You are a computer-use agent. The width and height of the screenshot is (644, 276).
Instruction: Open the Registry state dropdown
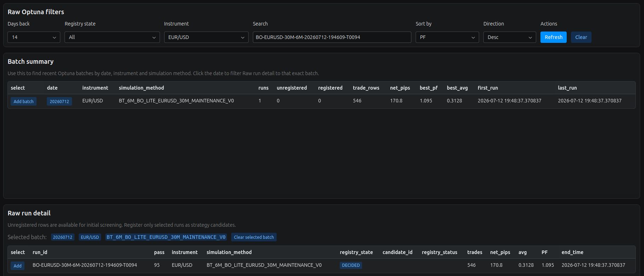[x=112, y=37]
